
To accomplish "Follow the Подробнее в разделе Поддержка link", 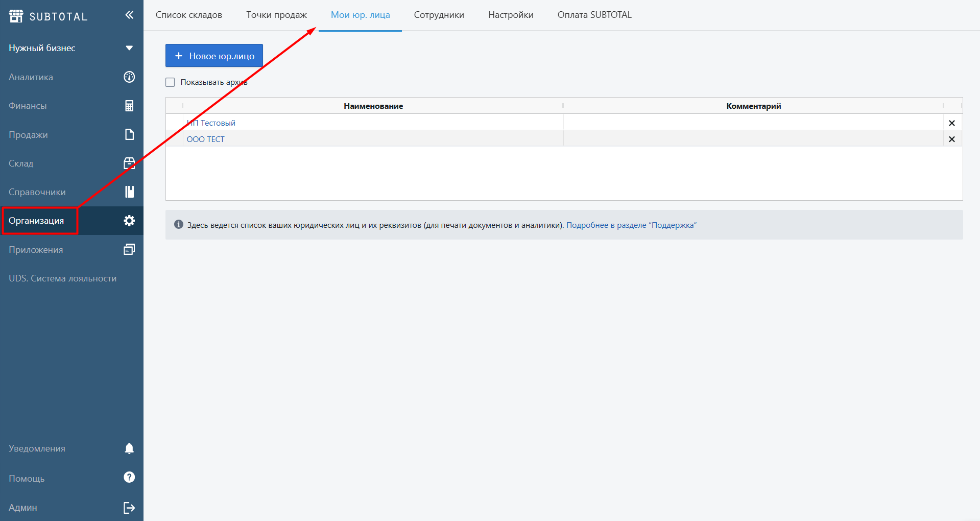I will click(x=631, y=225).
